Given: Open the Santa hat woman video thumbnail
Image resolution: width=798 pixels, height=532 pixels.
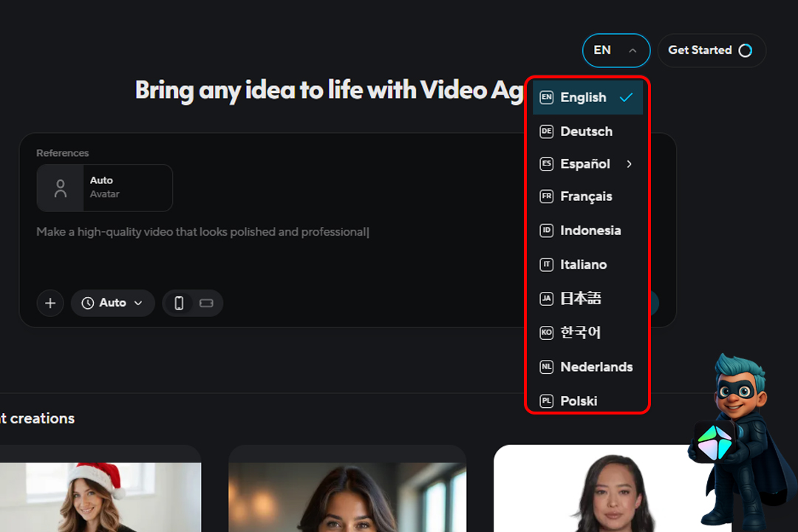Looking at the screenshot, I should point(100,495).
